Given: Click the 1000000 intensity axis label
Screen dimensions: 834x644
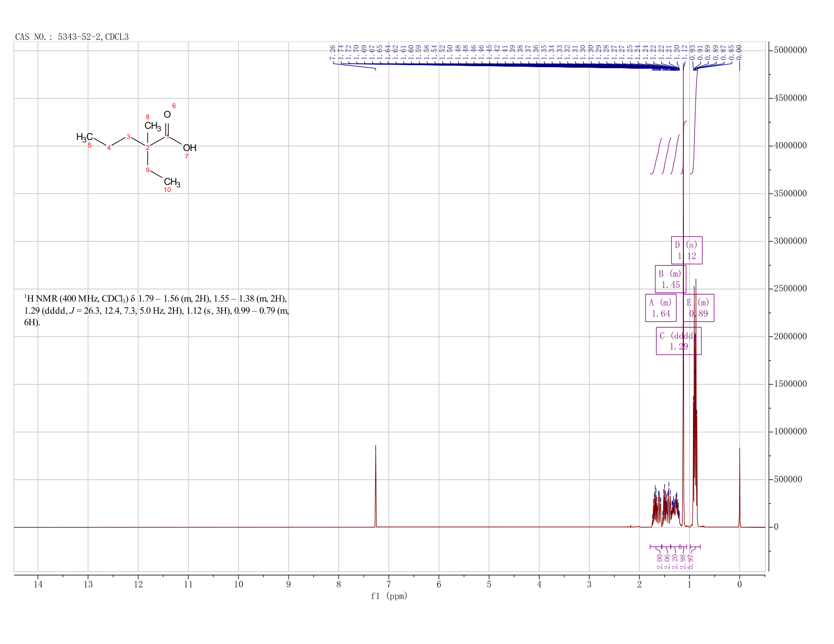Looking at the screenshot, I should (790, 432).
